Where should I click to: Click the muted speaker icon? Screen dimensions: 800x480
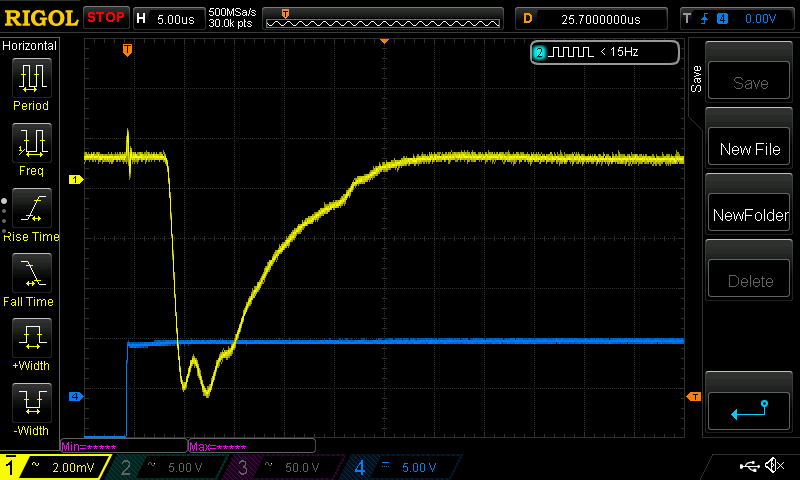click(774, 465)
